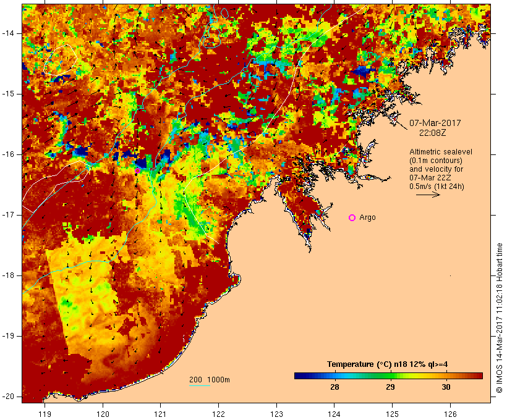Click the '22:08Z' time text
507x420 pixels.
[x=433, y=133]
